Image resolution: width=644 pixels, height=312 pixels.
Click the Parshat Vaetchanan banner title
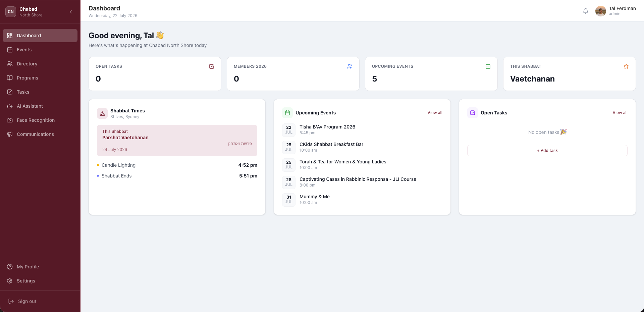click(125, 138)
